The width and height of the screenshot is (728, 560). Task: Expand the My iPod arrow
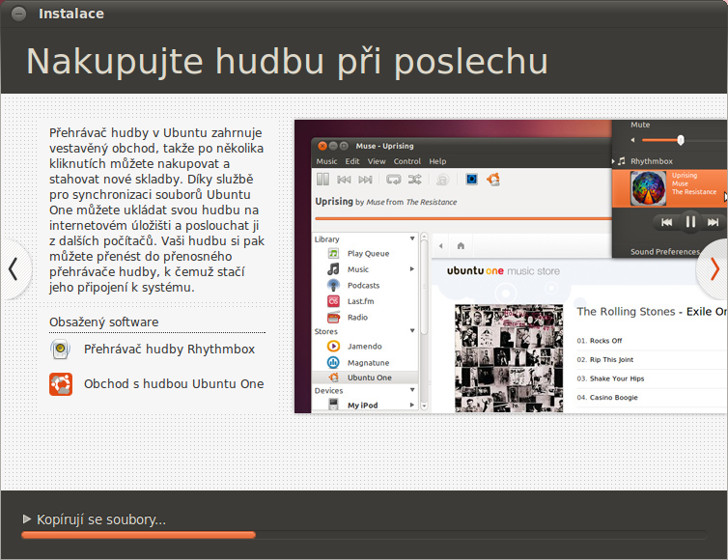(412, 405)
